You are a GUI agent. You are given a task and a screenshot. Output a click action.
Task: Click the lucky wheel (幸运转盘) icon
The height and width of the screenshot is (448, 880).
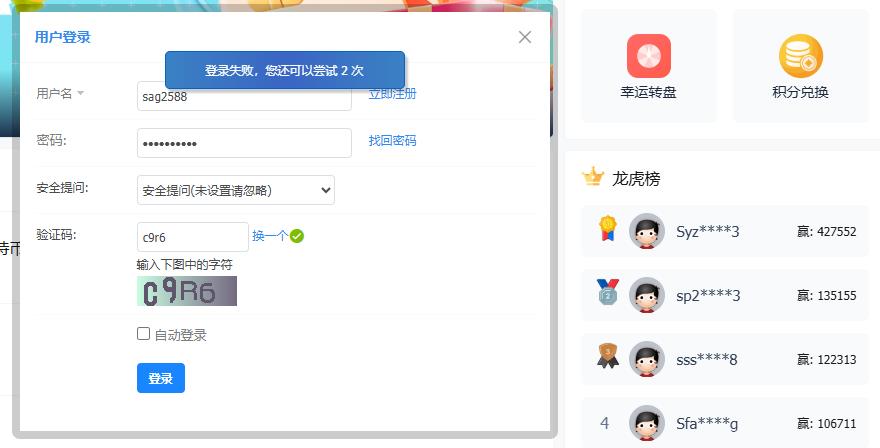[648, 56]
